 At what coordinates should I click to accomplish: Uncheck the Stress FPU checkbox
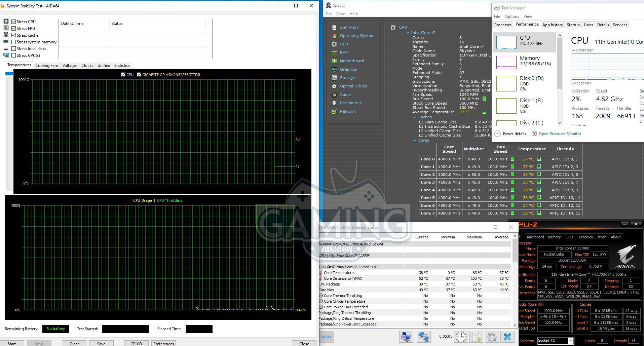pos(14,29)
